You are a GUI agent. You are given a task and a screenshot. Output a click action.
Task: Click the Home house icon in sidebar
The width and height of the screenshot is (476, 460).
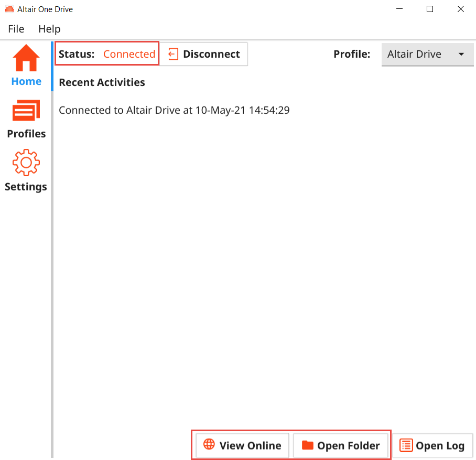(x=26, y=58)
